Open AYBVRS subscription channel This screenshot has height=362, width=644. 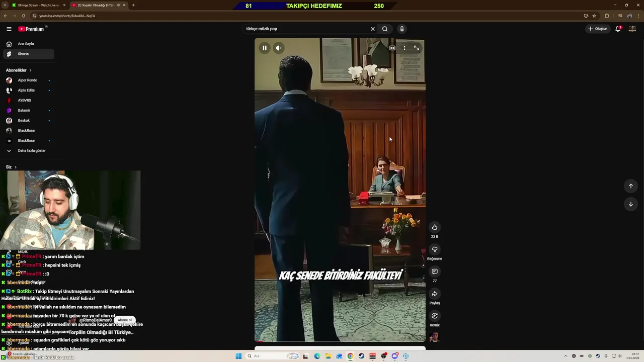[29, 101]
